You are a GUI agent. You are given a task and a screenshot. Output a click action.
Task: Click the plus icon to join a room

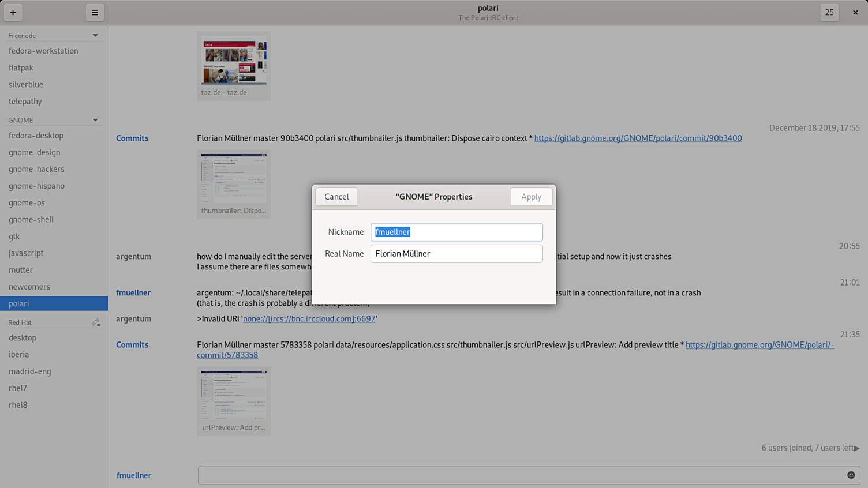coord(13,12)
